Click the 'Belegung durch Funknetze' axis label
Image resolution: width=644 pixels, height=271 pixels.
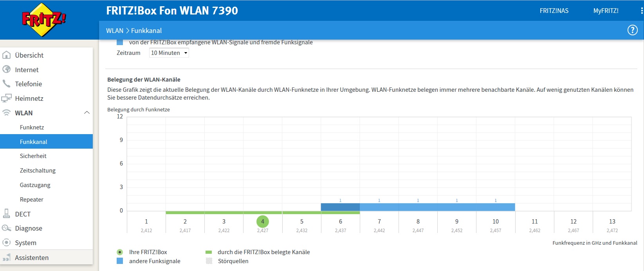click(x=139, y=109)
